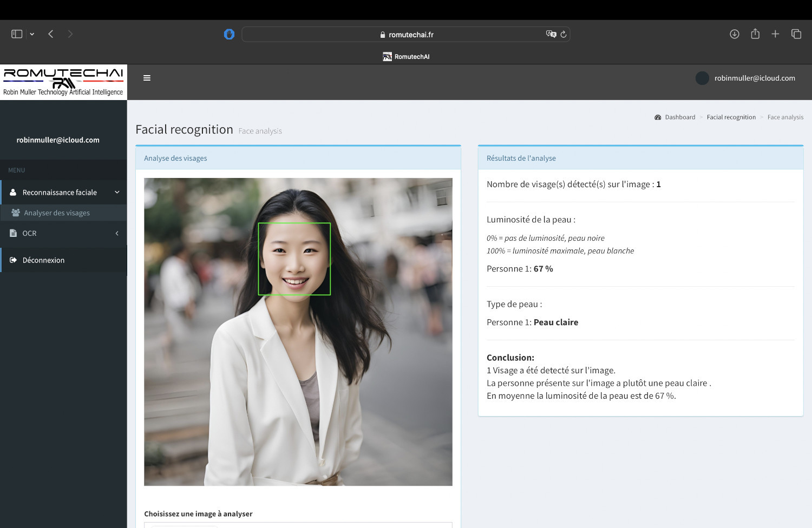This screenshot has height=528, width=812.
Task: Click the translate page icon
Action: pos(551,34)
